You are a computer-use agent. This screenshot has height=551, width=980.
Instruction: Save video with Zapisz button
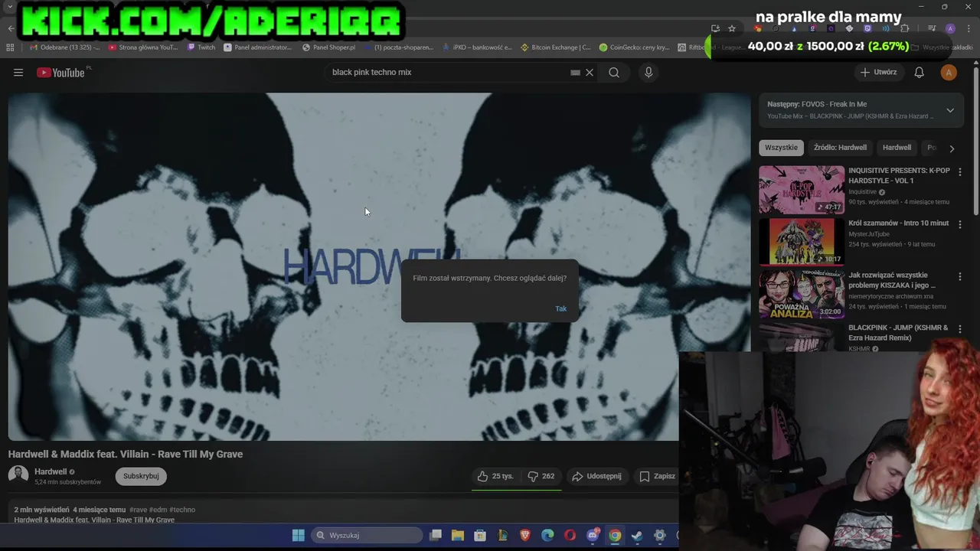tap(658, 476)
